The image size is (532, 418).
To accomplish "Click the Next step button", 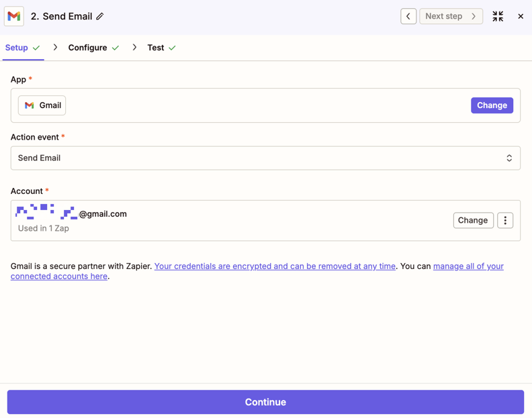I will [x=451, y=16].
